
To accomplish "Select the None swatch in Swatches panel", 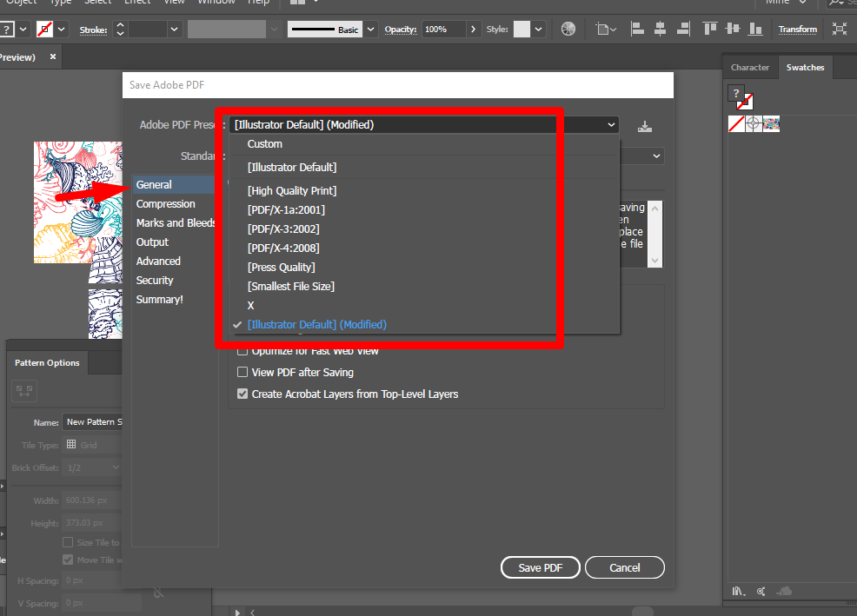I will (736, 124).
